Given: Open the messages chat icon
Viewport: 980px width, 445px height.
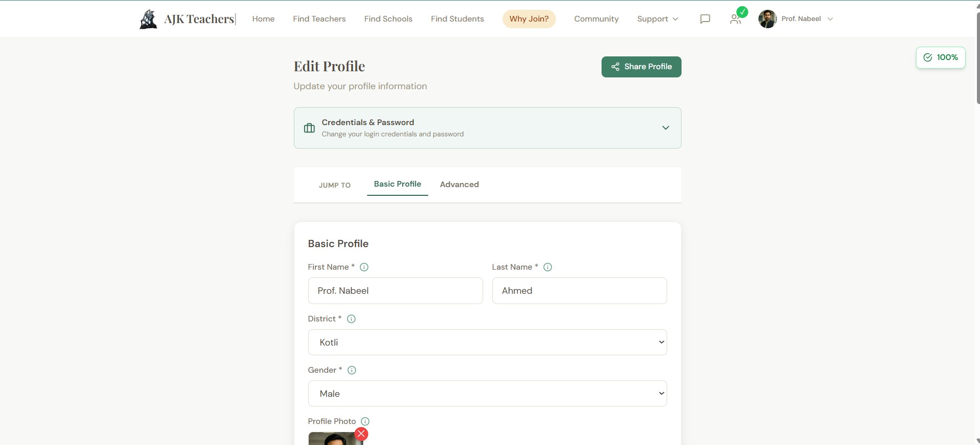Looking at the screenshot, I should (x=705, y=19).
